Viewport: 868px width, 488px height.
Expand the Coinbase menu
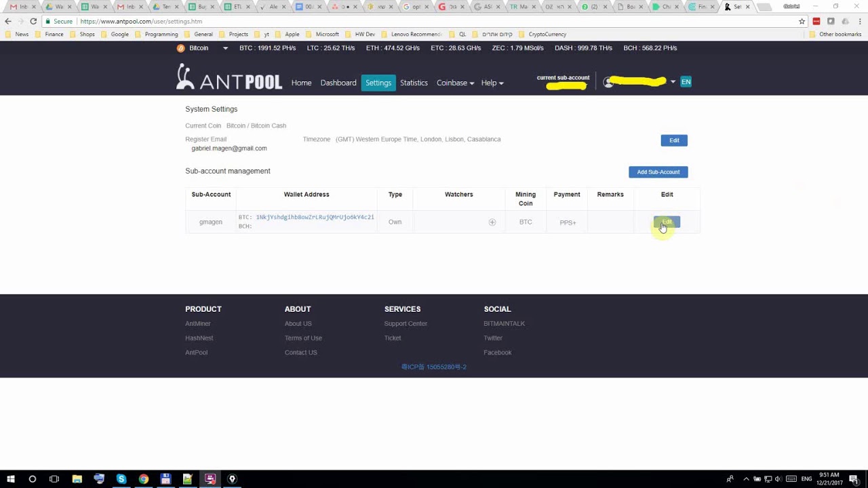coord(455,83)
